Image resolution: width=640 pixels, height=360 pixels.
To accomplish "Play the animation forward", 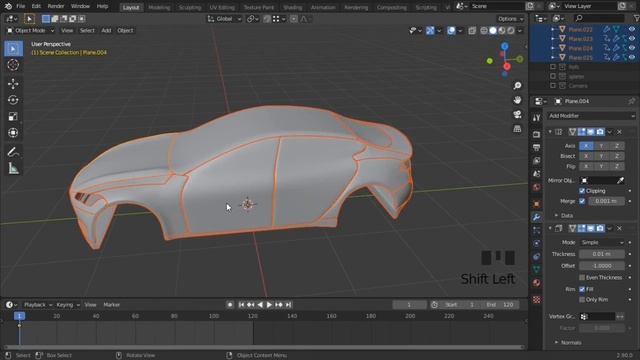I will coord(269,305).
